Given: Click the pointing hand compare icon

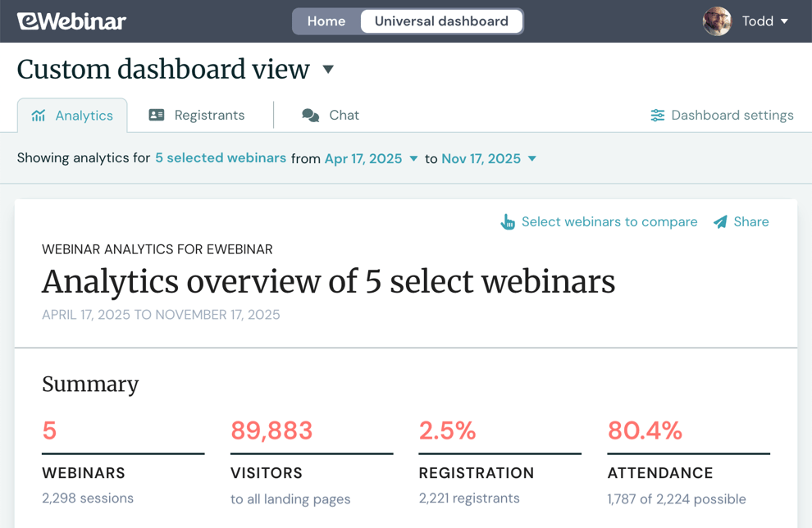Looking at the screenshot, I should point(508,222).
